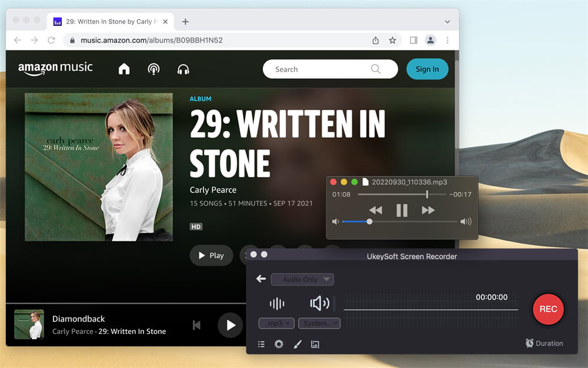Click the Diamondback now-playing thumbnail
Viewport: 588px width, 368px height.
click(29, 324)
